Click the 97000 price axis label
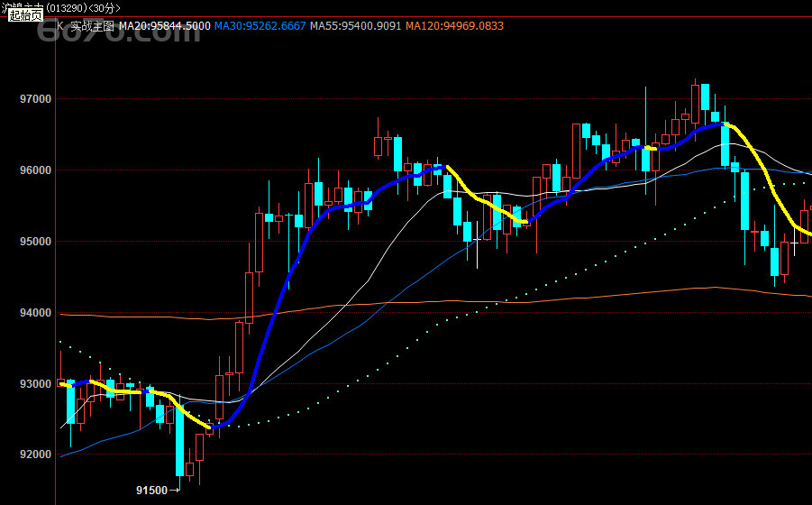 tap(36, 99)
